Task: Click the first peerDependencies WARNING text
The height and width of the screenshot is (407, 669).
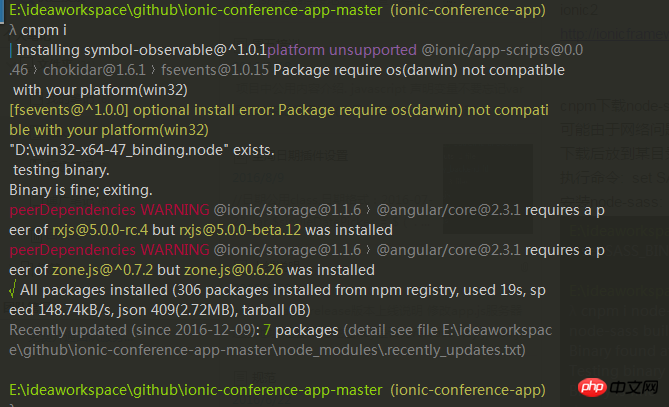Action: [x=109, y=210]
